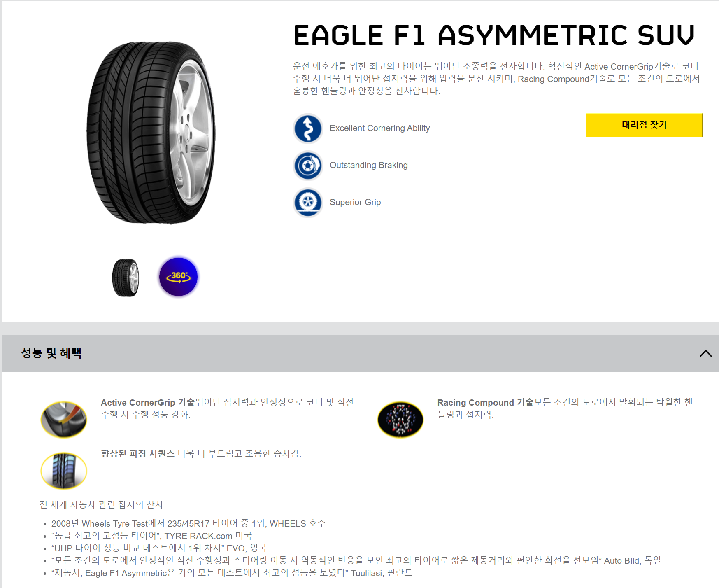Screen dimensions: 719x588
Task: Click the Superior Grip label
Action: click(x=355, y=202)
